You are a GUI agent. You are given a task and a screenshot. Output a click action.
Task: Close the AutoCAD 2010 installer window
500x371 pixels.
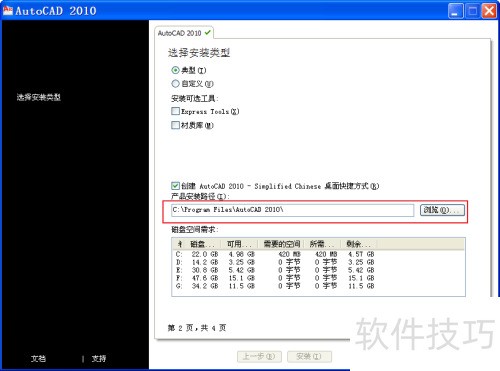click(489, 11)
